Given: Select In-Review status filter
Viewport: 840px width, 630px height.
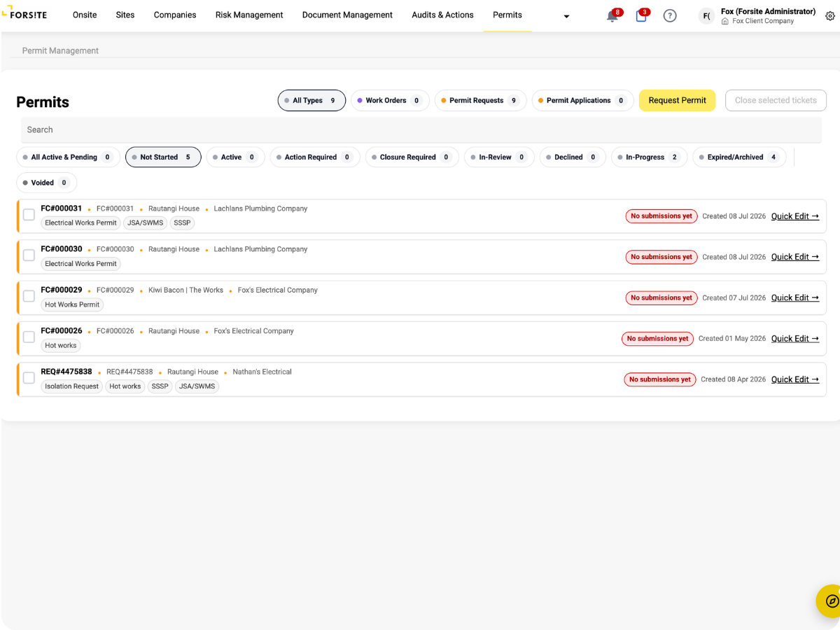Looking at the screenshot, I should tap(499, 157).
